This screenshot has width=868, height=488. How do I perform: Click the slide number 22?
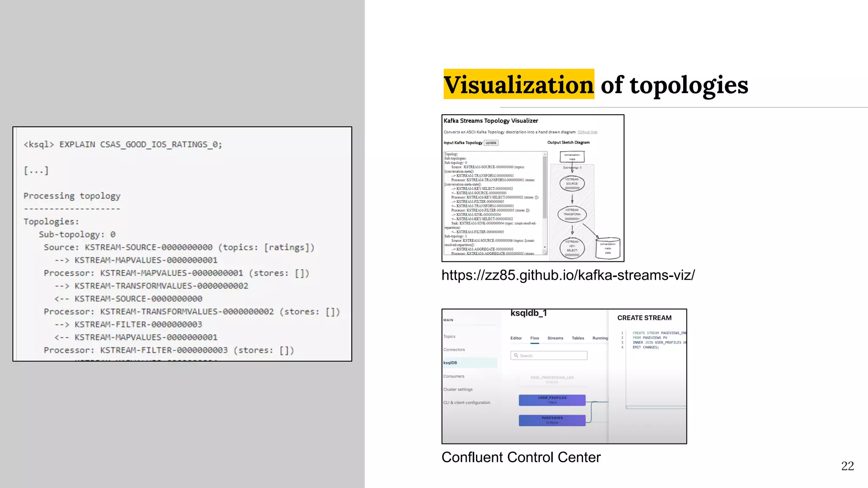click(x=848, y=466)
